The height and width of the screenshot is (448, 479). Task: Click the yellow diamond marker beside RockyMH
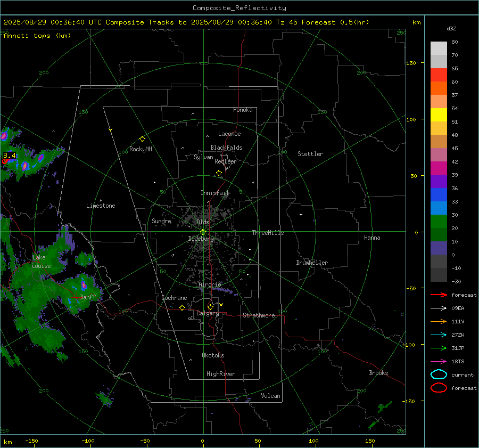click(142, 139)
